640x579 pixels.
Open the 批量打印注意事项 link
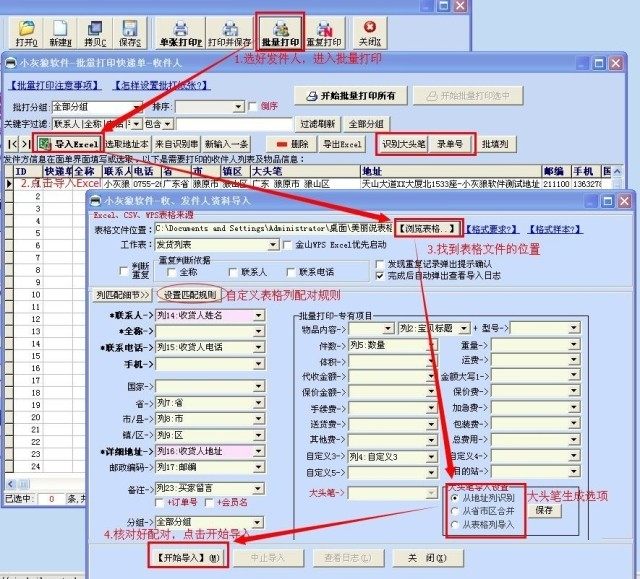55,86
